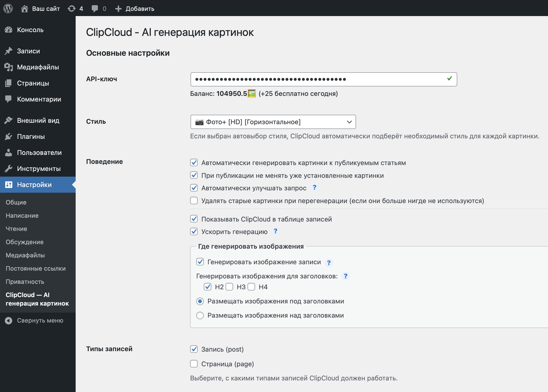Click the WordPress logo icon

[x=8, y=9]
